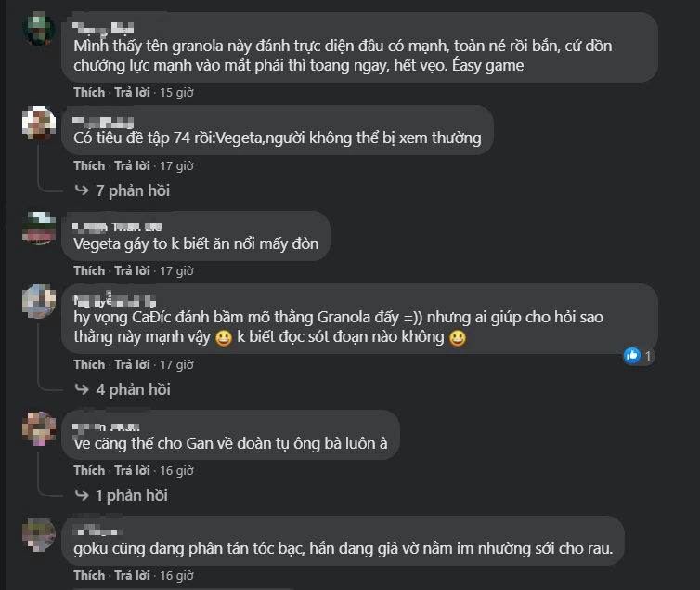Click avatar beside 'Vegeta gáy to' comment
This screenshot has width=700, height=590.
(39, 229)
